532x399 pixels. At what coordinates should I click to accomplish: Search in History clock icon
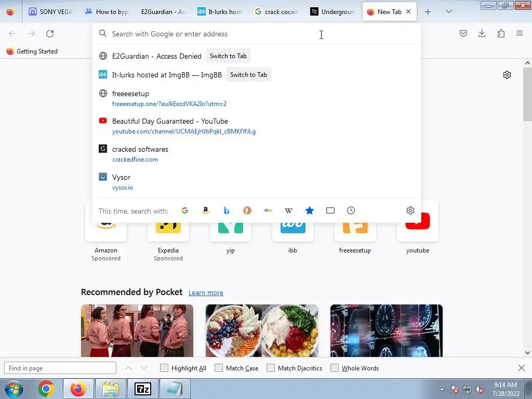click(x=351, y=210)
